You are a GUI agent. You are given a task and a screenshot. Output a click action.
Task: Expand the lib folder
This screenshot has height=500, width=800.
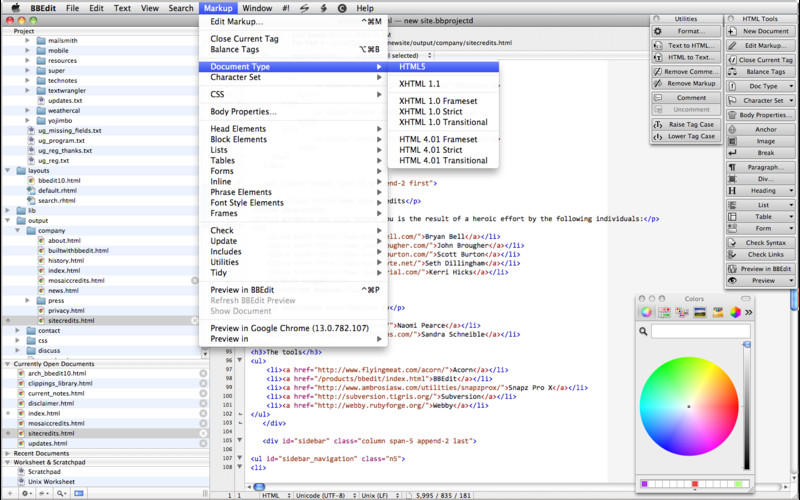(x=8, y=210)
